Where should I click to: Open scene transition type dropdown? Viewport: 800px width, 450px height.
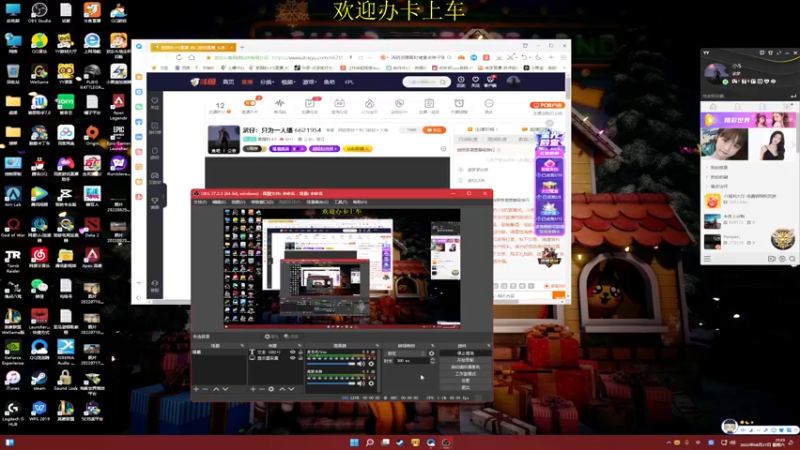point(406,353)
